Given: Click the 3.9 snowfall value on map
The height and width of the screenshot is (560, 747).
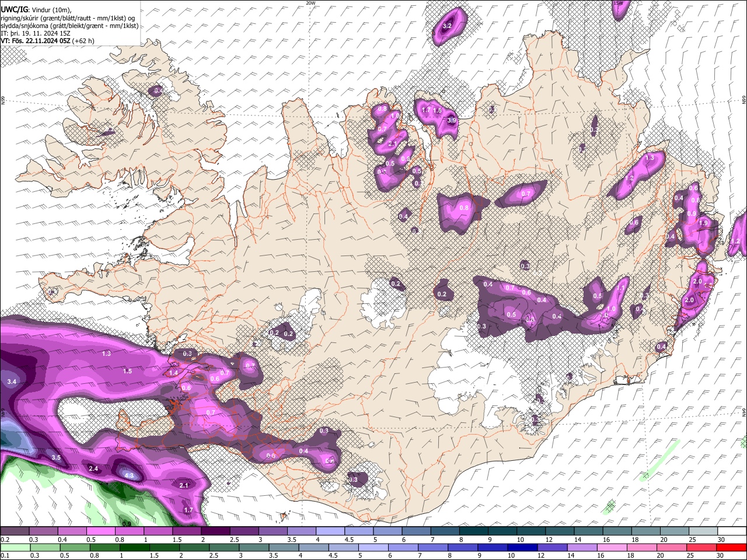Looking at the screenshot, I should pos(452,121).
